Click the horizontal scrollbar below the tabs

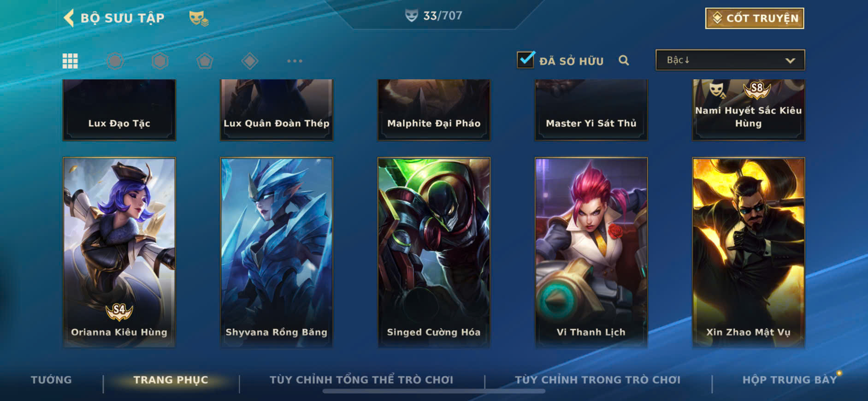point(434,391)
